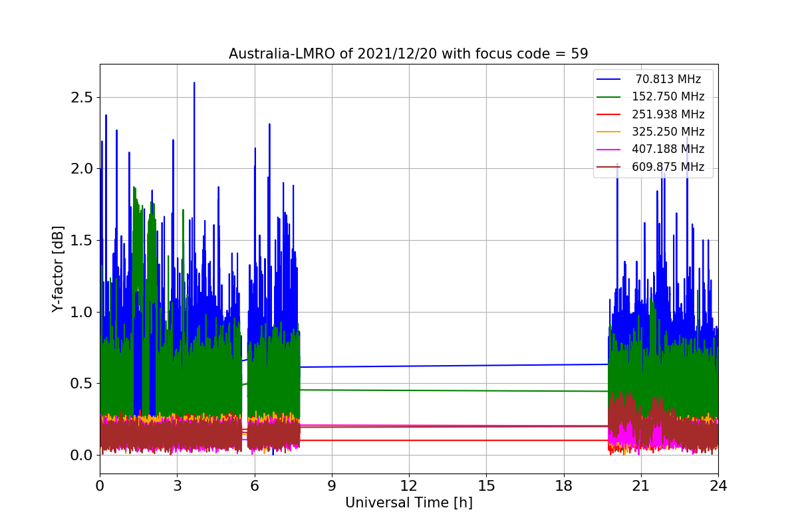Click the 152.750 MHz legend label
Image resolution: width=798 pixels, height=532 pixels.
pos(668,96)
